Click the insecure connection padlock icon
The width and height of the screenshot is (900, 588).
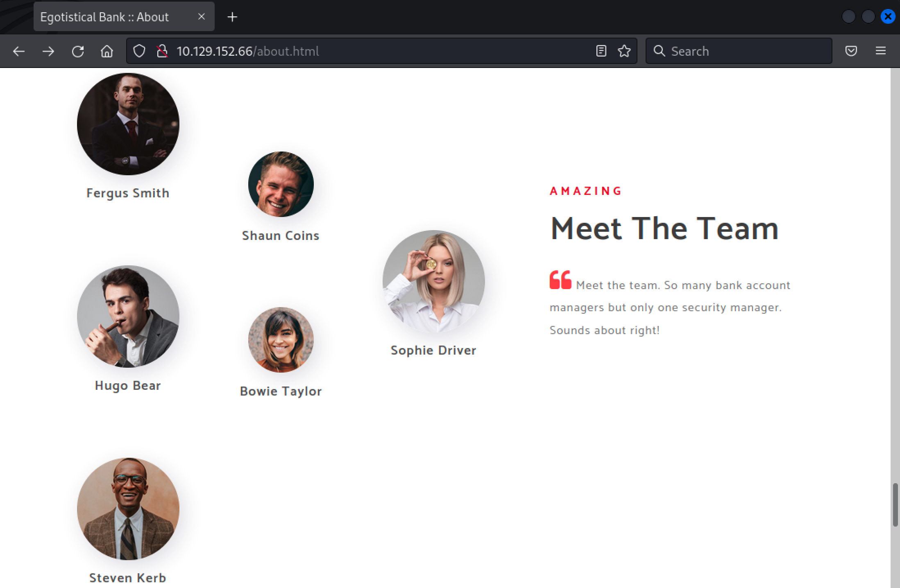162,51
